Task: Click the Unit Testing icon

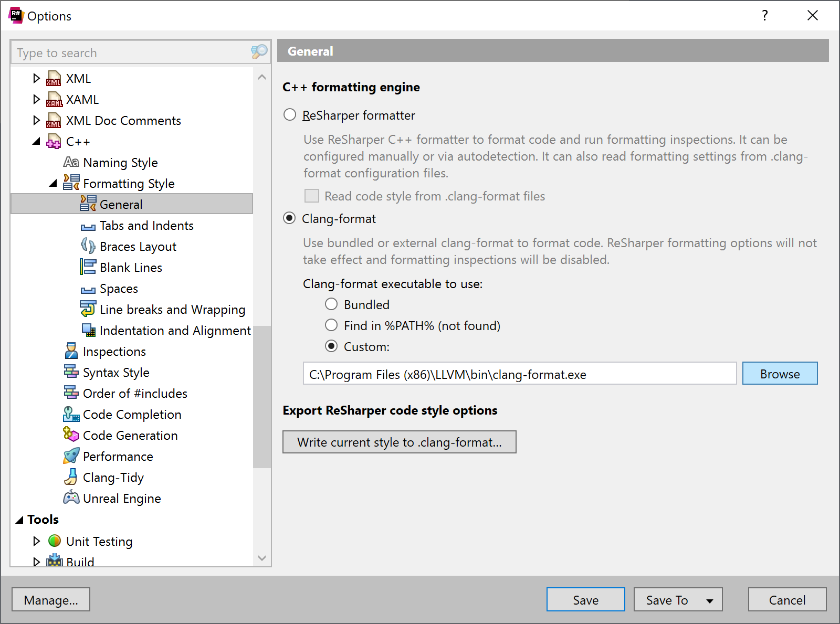Action: click(55, 541)
